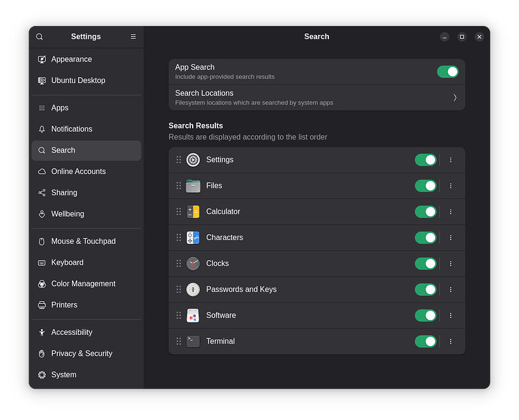Viewport: 519px width, 420px height.
Task: Click the Ubuntu Desktop sidebar icon
Action: [42, 80]
